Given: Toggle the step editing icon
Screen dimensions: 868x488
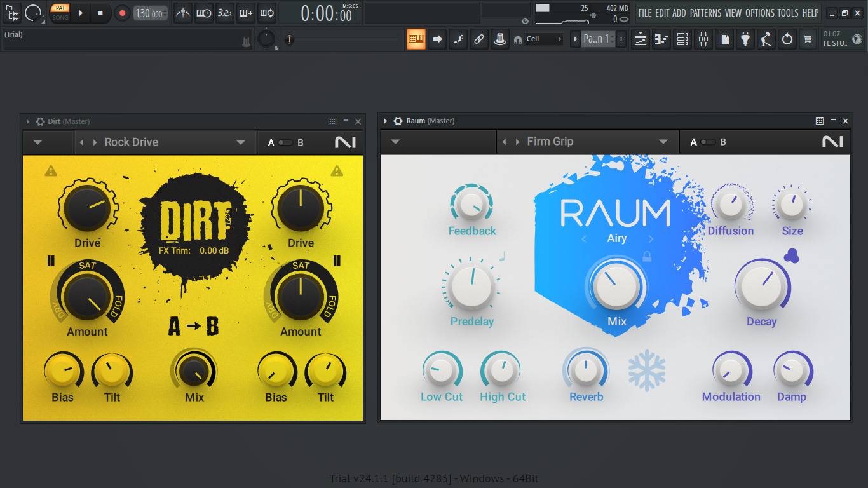Looking at the screenshot, I should tap(458, 39).
